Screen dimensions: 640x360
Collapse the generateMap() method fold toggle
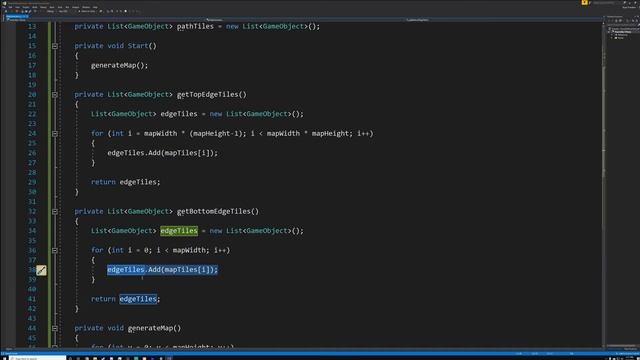click(55, 329)
